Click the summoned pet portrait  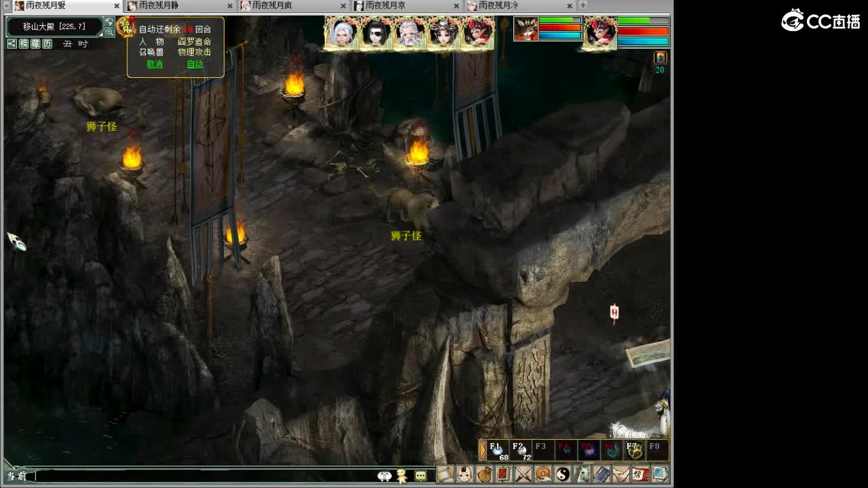tap(526, 29)
